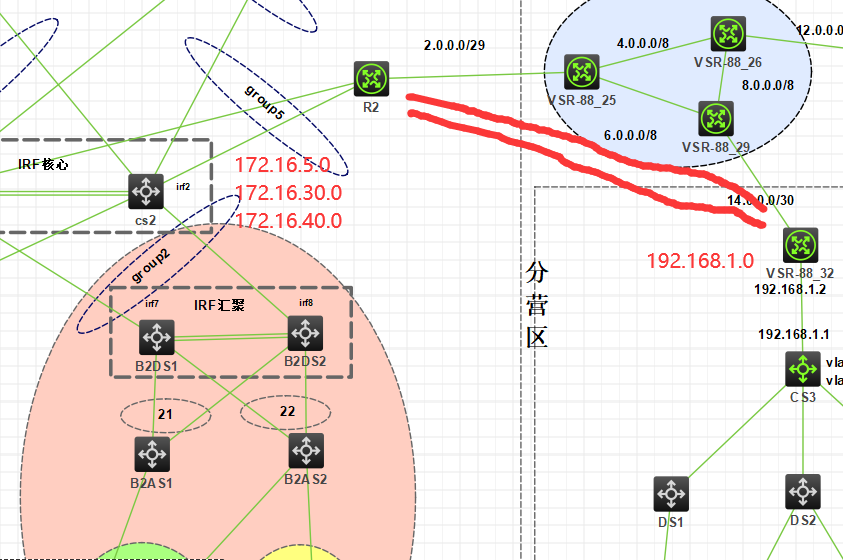Click the B2DS2 switch icon
This screenshot has width=843, height=560.
305,333
